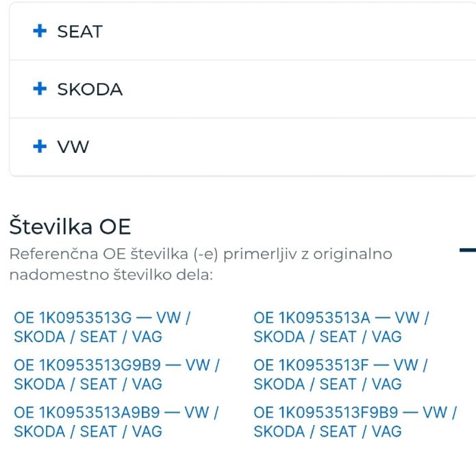Open OE 1K0953513A reference link
Viewport: 476px width, 473px height.
(x=341, y=327)
